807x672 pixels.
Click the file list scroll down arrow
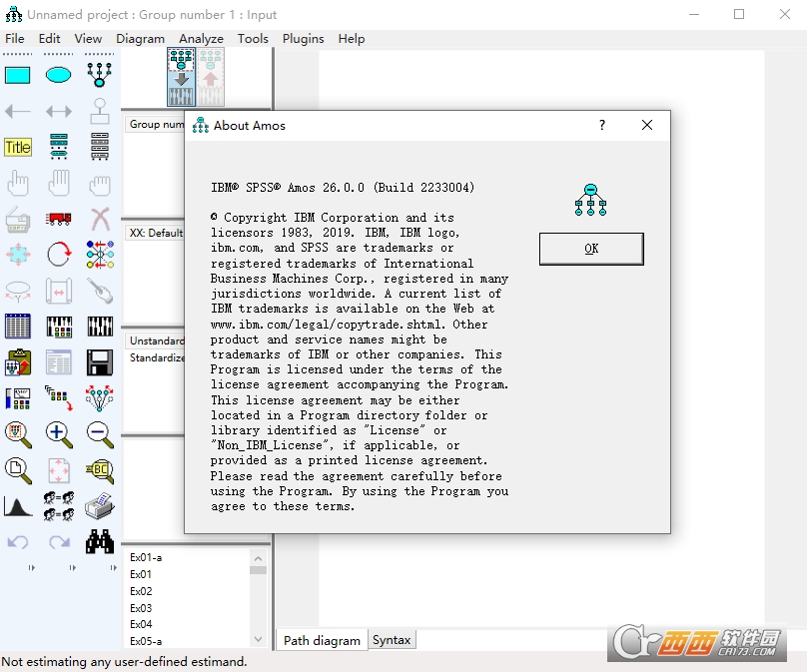259,640
